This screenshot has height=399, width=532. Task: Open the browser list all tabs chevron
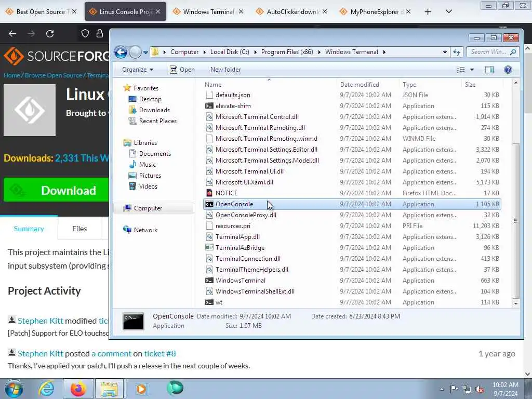coord(448,12)
